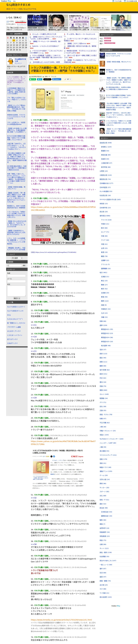Open blog title なんJ政治ネタまとめ
The width and height of the screenshot is (138, 644).
pos(18,5)
